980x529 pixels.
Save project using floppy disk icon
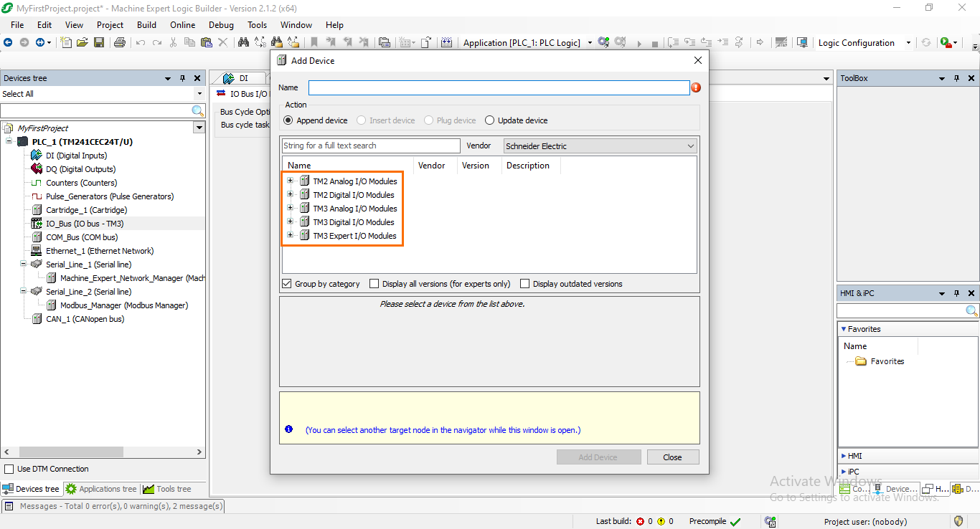point(99,43)
